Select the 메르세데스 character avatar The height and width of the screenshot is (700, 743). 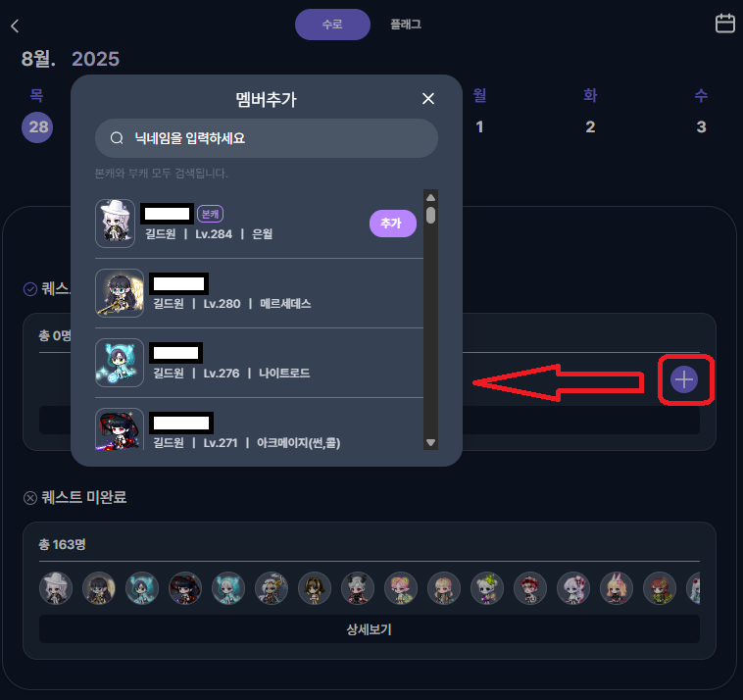[120, 293]
